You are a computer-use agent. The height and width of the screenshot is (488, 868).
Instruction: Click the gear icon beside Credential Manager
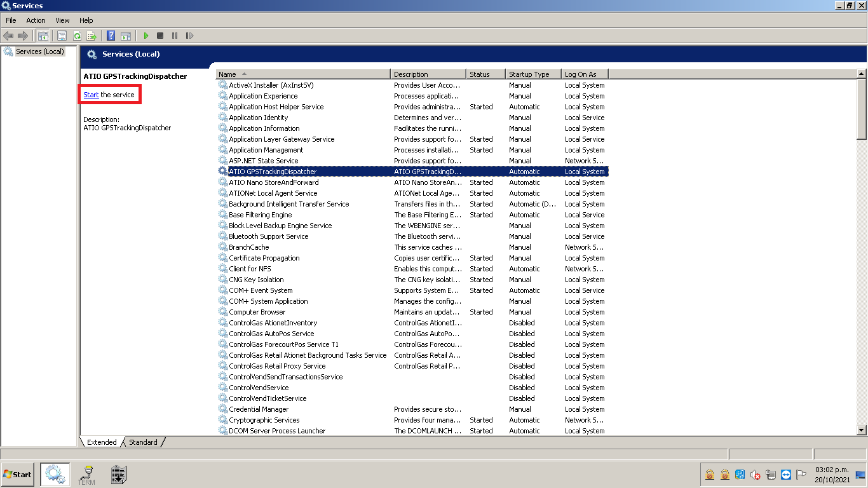223,409
